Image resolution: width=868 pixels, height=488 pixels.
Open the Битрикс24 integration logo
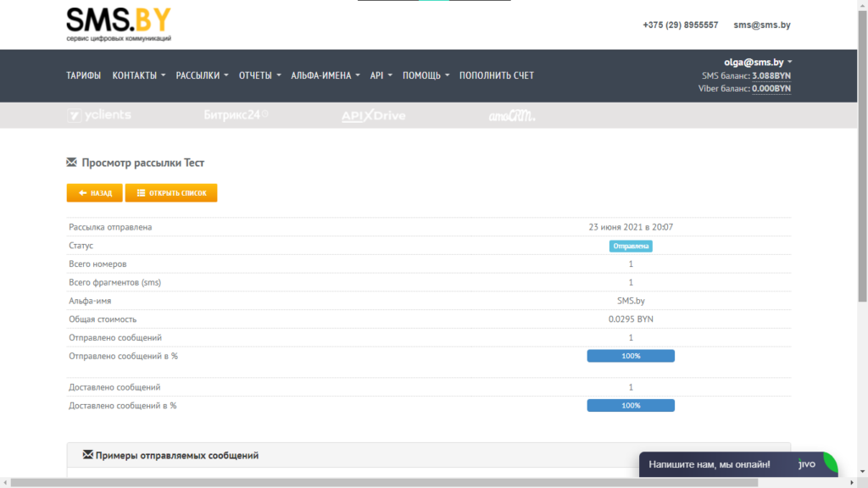[236, 114]
